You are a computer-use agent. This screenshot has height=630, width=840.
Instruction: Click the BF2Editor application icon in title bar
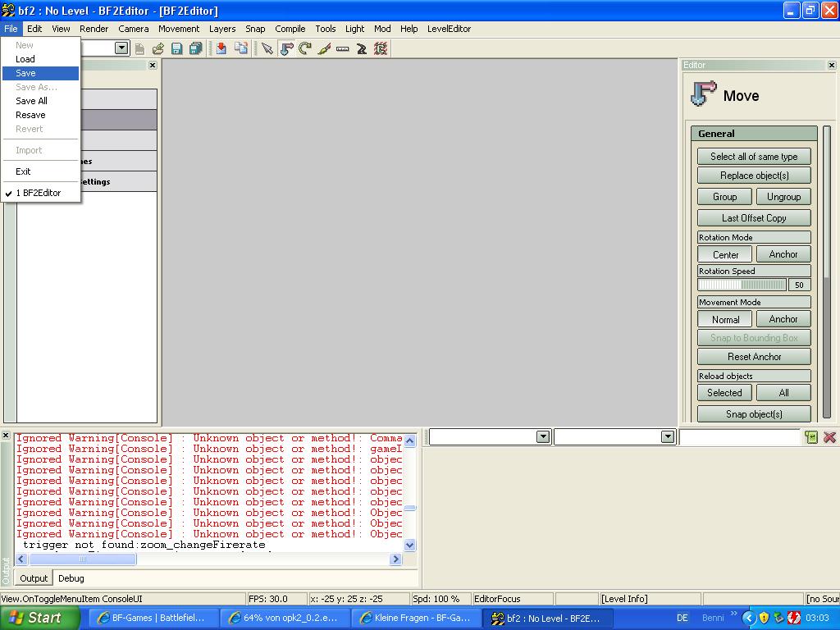tap(8, 10)
